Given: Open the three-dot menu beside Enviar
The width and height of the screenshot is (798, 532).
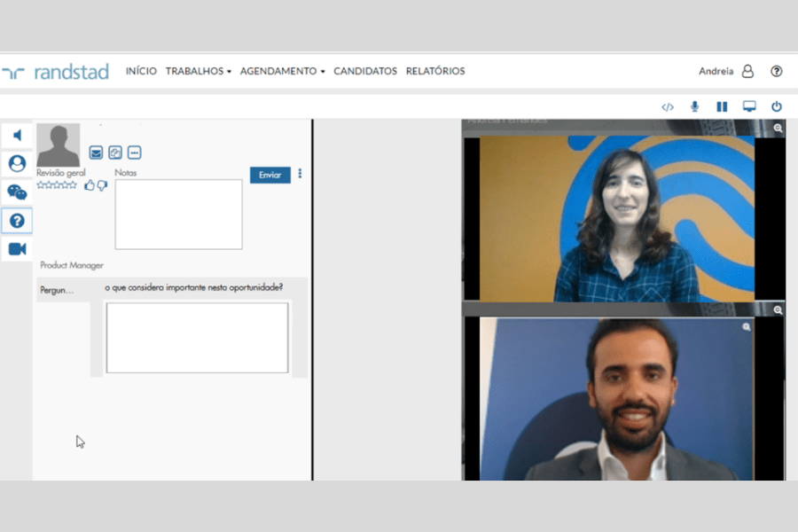Looking at the screenshot, I should [300, 174].
